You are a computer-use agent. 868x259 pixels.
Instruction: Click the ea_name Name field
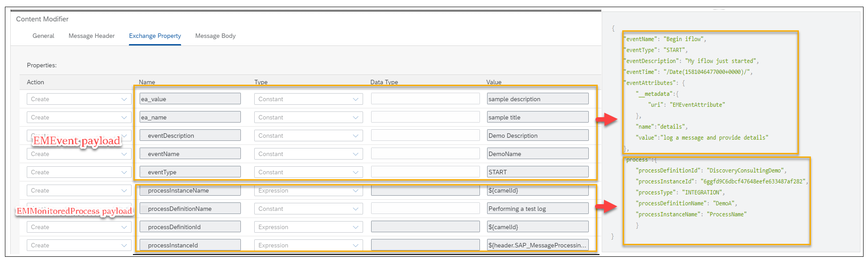click(190, 117)
